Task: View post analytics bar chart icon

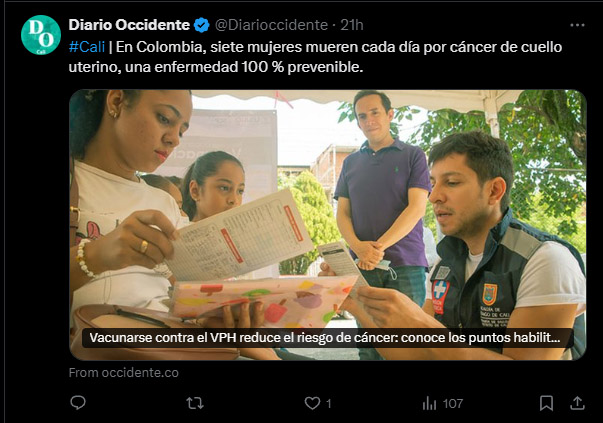Action: [429, 403]
